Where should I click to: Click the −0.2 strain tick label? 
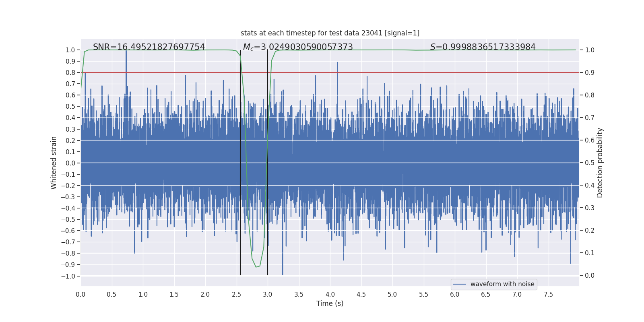click(68, 186)
